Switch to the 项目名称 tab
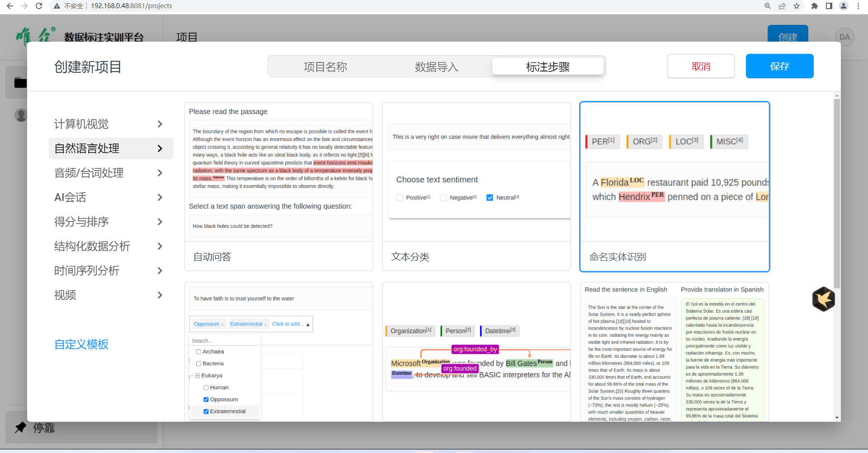 pos(325,67)
